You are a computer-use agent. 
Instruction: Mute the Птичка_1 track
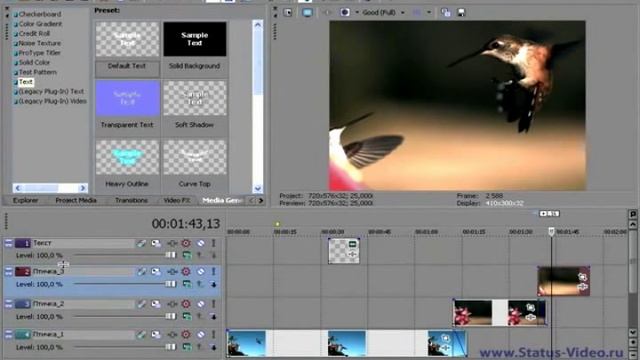click(201, 334)
